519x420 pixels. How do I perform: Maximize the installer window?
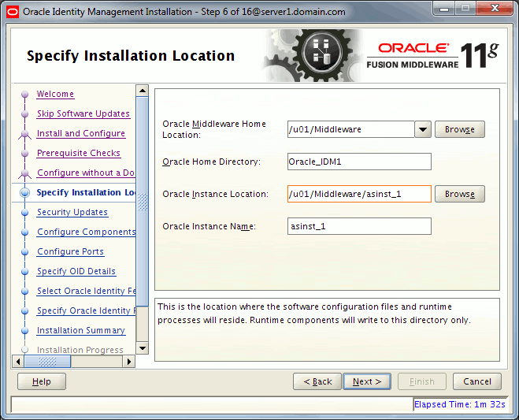465,9
